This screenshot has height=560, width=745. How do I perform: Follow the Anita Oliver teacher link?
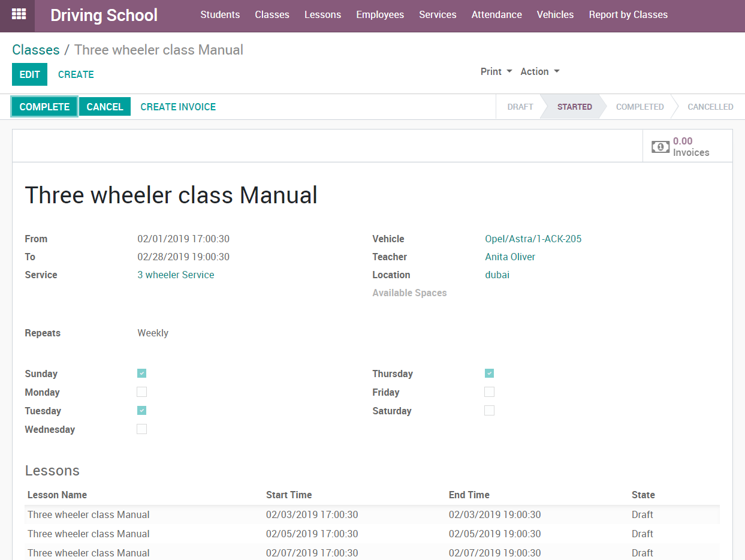pyautogui.click(x=509, y=257)
